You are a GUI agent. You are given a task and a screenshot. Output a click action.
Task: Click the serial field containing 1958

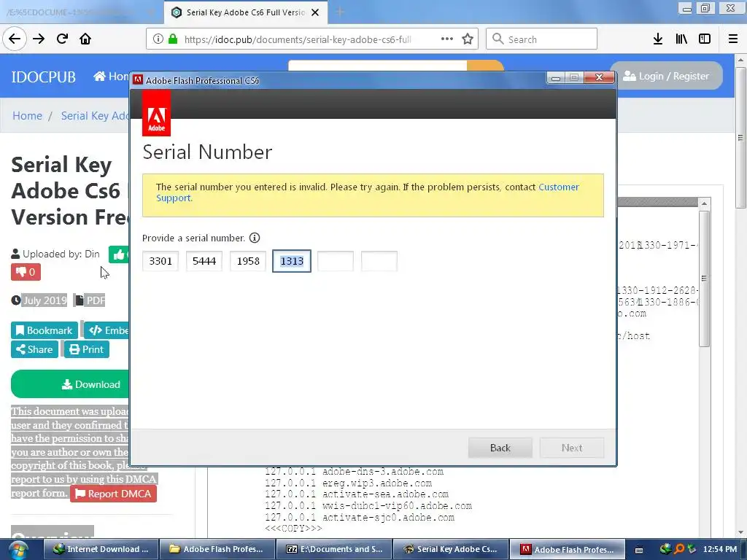pos(248,261)
